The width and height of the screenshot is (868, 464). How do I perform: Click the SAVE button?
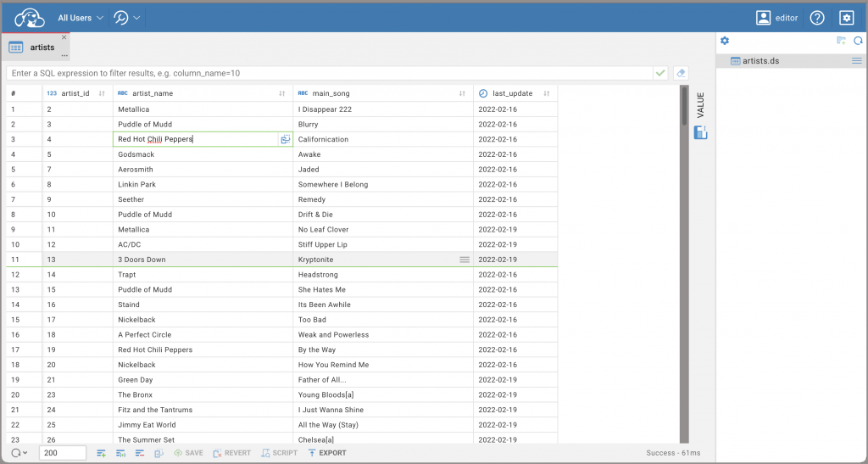pyautogui.click(x=188, y=453)
